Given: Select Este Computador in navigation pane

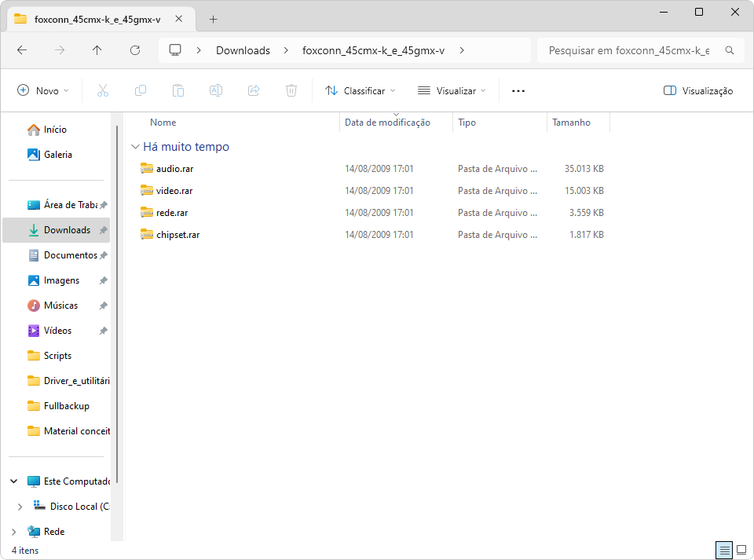Looking at the screenshot, I should pos(68,481).
